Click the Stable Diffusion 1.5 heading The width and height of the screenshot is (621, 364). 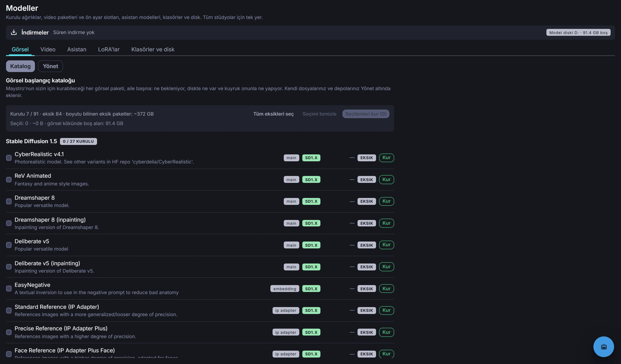pos(31,141)
